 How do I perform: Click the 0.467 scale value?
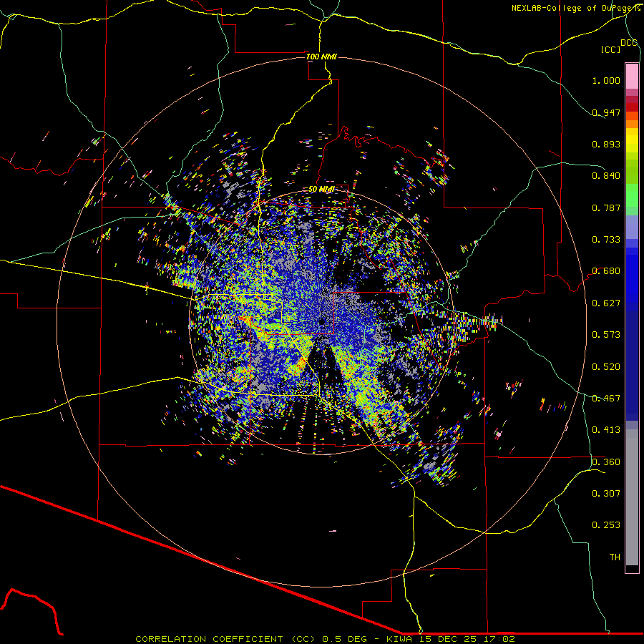[606, 399]
